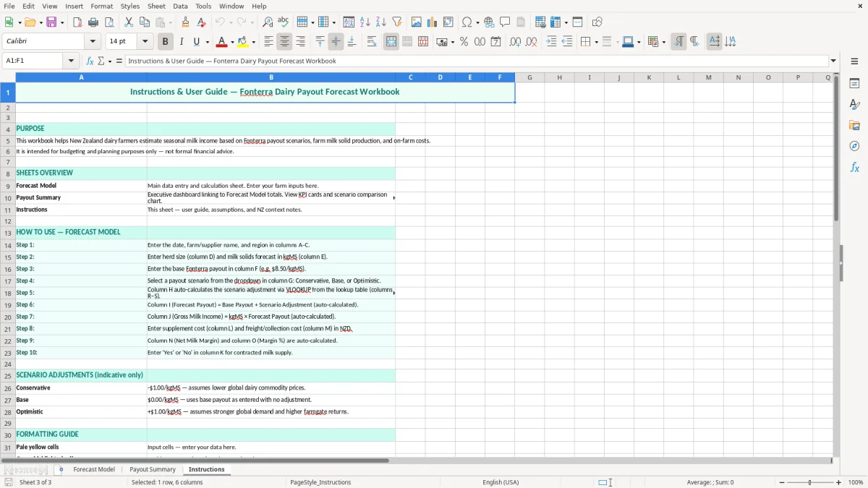Click the Sidebar Settings button
The image size is (868, 488).
854,61
